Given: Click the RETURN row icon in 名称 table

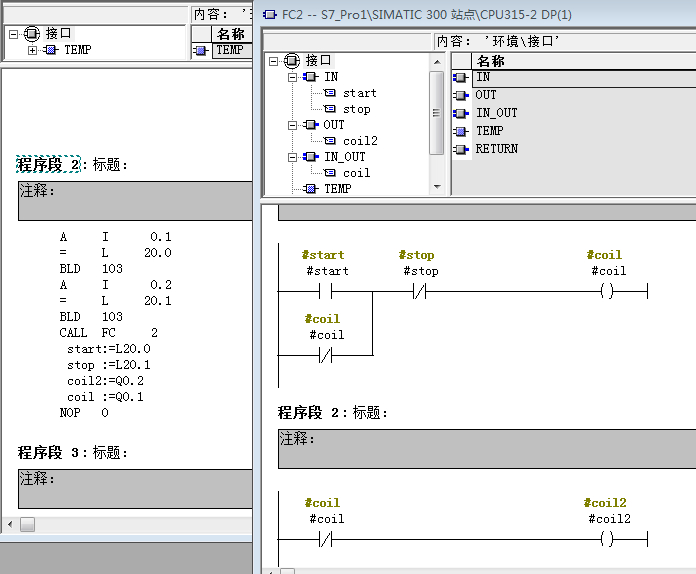Looking at the screenshot, I should point(461,149).
